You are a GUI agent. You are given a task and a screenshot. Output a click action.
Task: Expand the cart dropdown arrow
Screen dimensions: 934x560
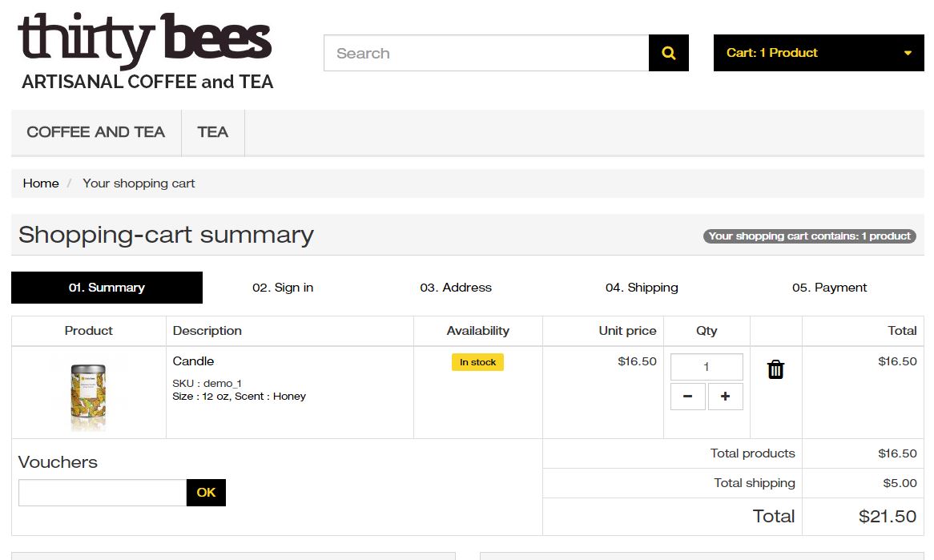(x=908, y=54)
